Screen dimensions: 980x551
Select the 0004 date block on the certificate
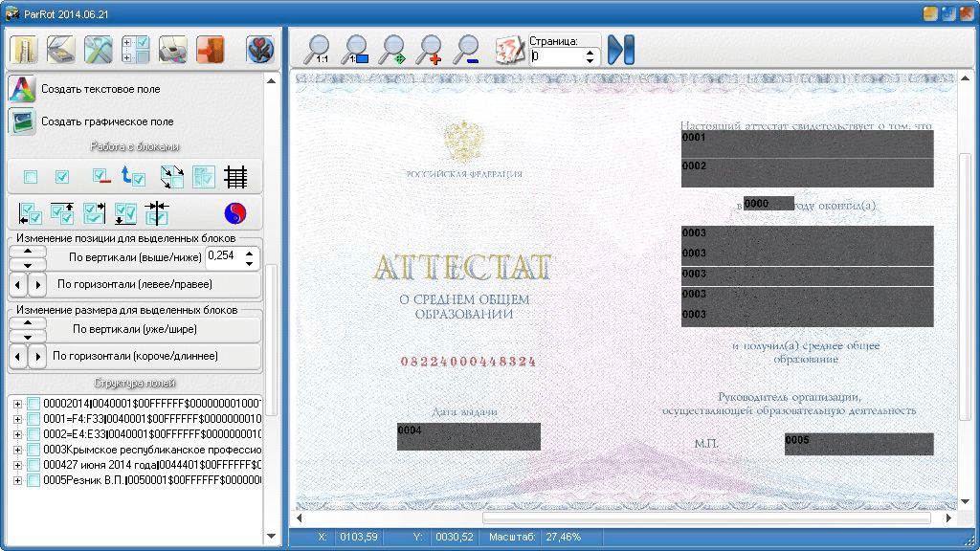tap(469, 436)
